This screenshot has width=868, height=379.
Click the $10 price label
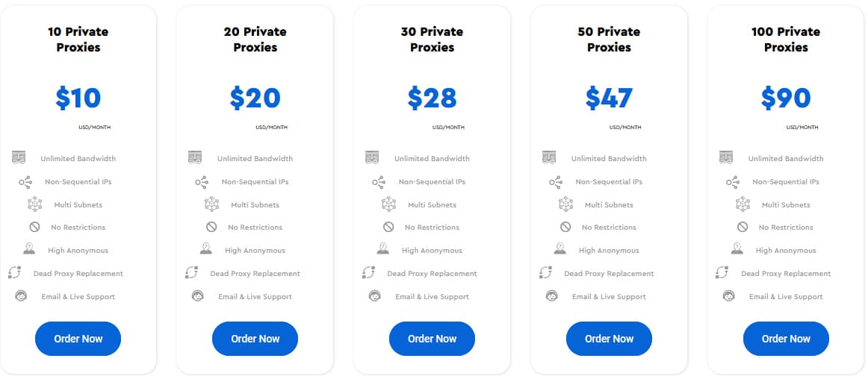pos(78,98)
